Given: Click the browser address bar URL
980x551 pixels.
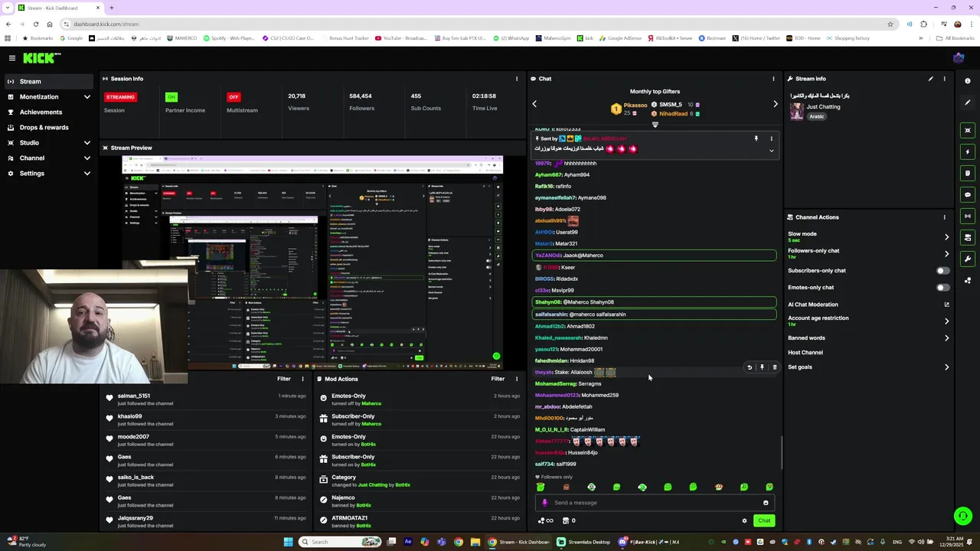Looking at the screenshot, I should 106,24.
